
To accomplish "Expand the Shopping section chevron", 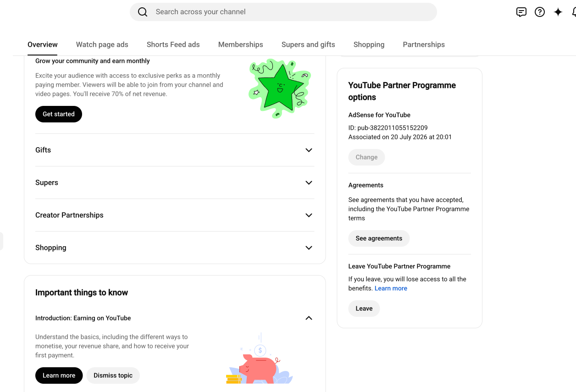I will click(x=309, y=248).
